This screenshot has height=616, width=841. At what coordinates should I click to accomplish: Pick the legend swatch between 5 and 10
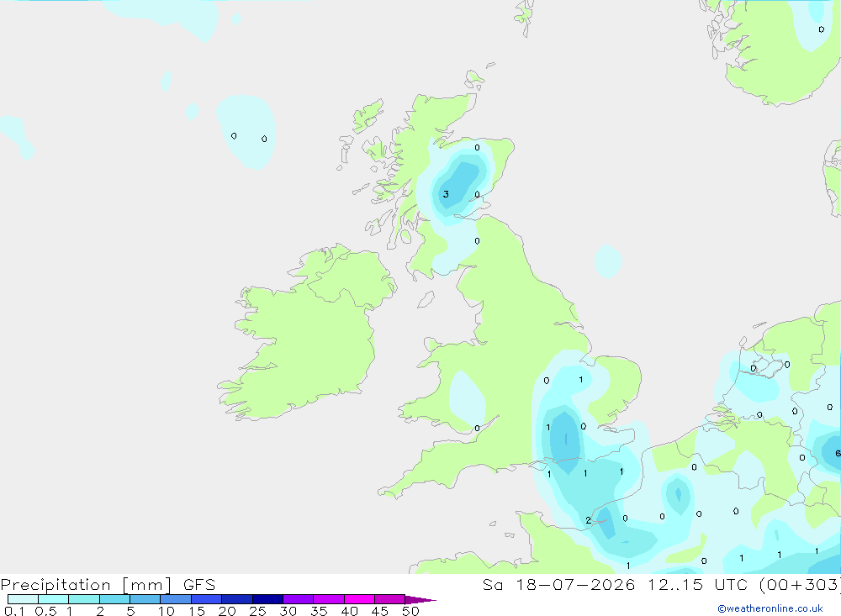145,599
